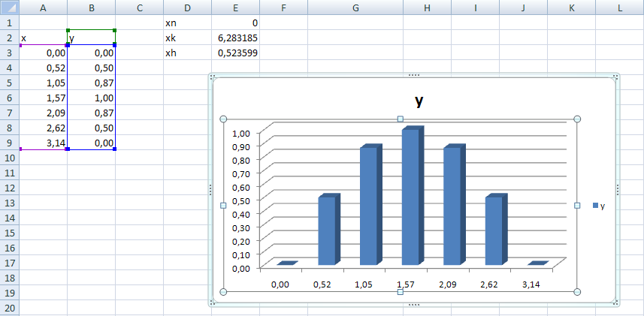Select cell B8 with value 0,50
Viewport: 644px width, 316px height.
coord(91,128)
